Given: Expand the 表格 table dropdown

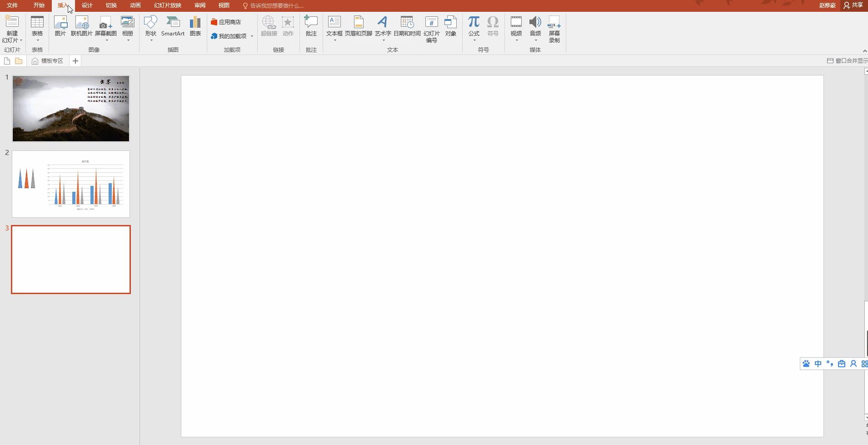Looking at the screenshot, I should pyautogui.click(x=37, y=28).
